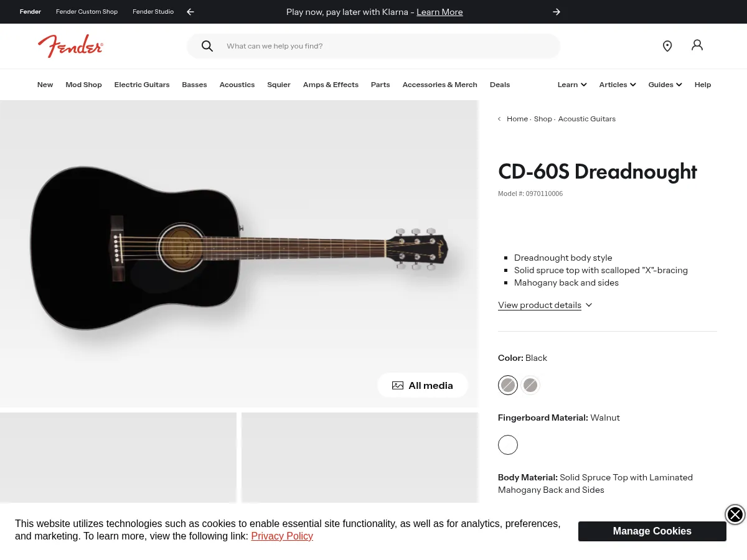The height and width of the screenshot is (560, 747).
Task: Select the second color swatch option
Action: point(530,385)
